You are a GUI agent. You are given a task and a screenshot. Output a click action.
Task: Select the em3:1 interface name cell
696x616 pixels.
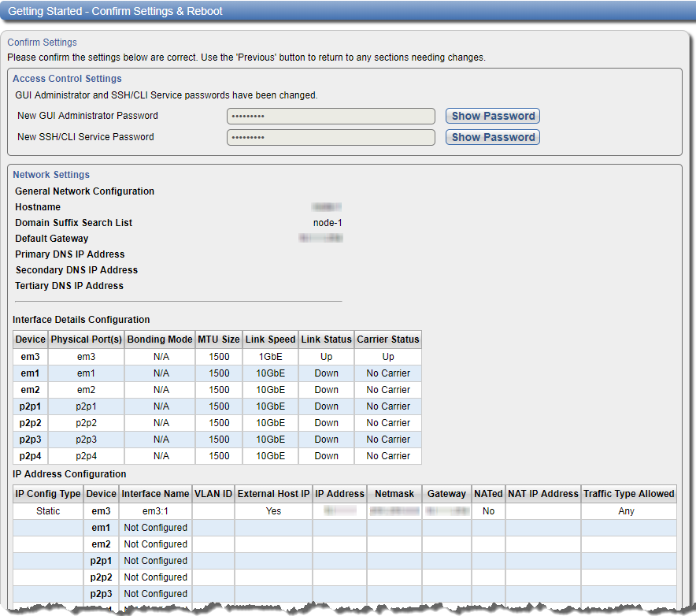155,511
